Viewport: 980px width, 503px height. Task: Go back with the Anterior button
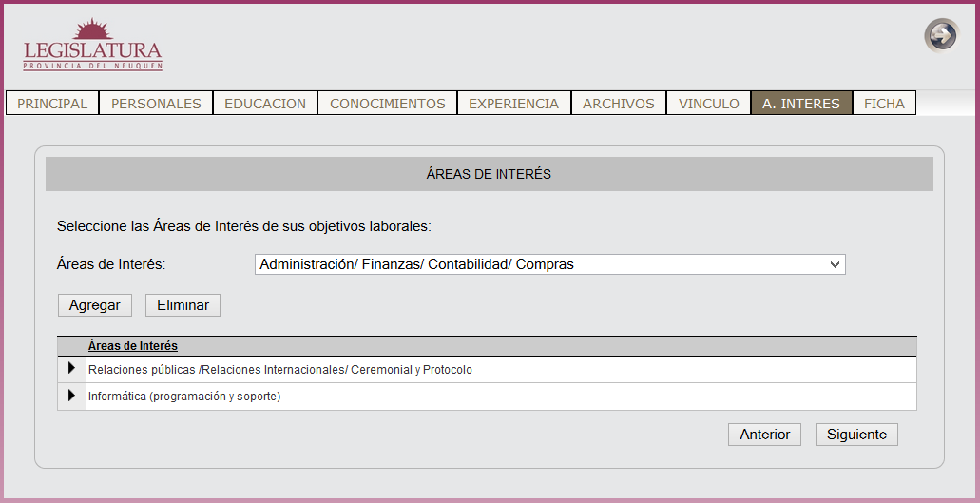[764, 435]
